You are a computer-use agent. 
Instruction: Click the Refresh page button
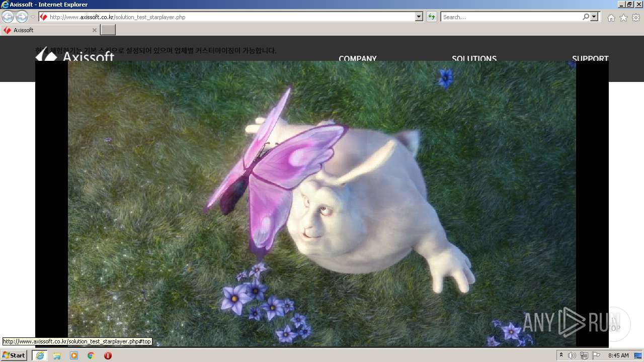point(431,17)
